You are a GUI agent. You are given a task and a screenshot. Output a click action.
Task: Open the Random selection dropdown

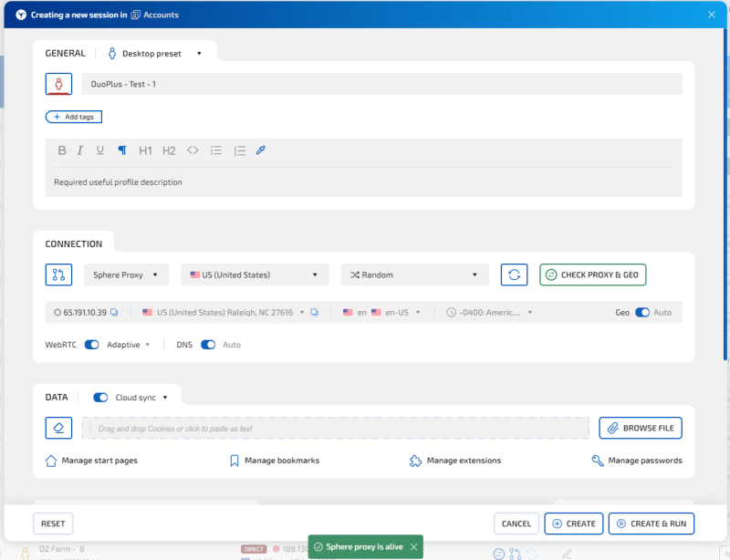point(414,275)
